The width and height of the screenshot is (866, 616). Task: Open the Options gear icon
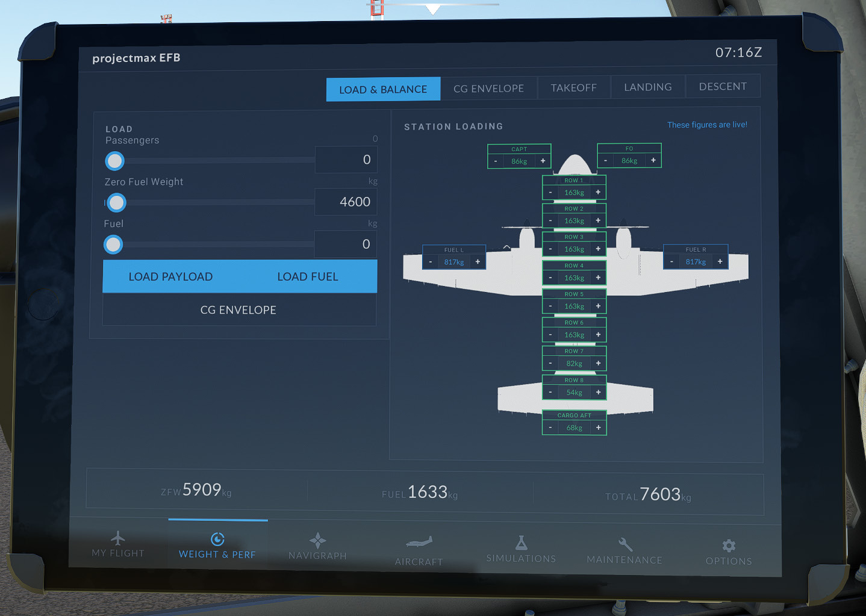(729, 546)
